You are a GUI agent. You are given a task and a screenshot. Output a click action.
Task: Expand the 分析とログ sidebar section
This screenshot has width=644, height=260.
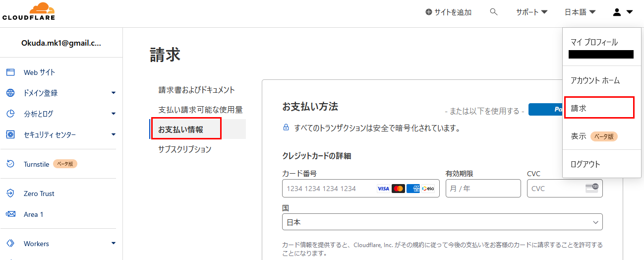click(113, 114)
